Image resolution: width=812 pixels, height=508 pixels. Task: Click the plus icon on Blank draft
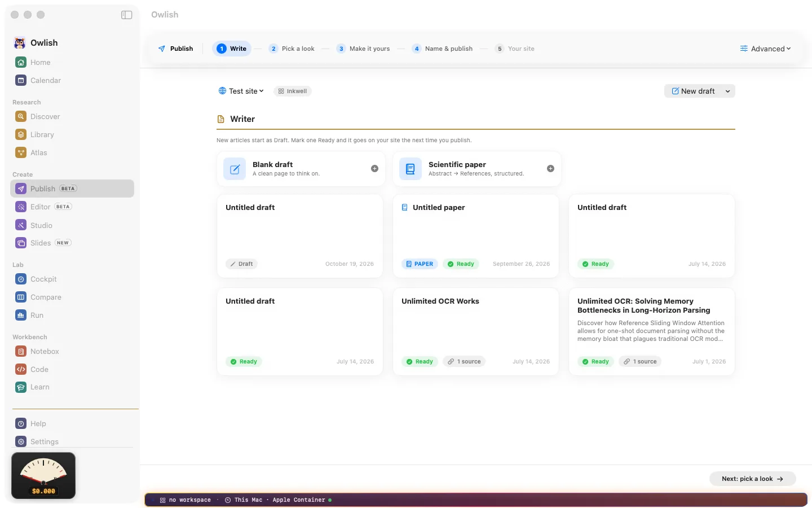click(x=374, y=168)
